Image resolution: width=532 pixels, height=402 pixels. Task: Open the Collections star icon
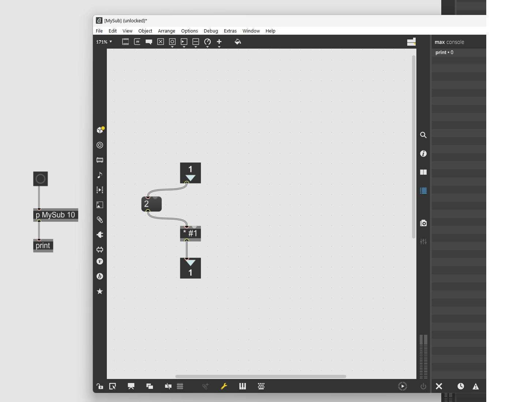click(x=100, y=291)
